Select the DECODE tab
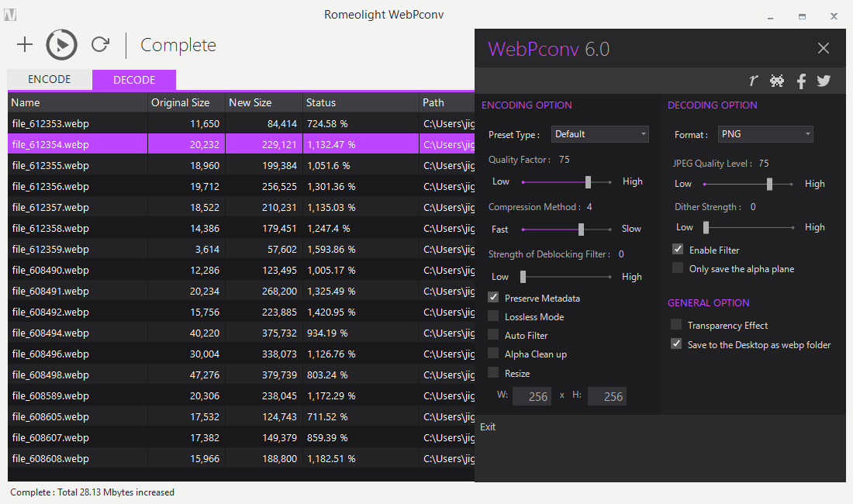This screenshot has width=853, height=504. [134, 80]
